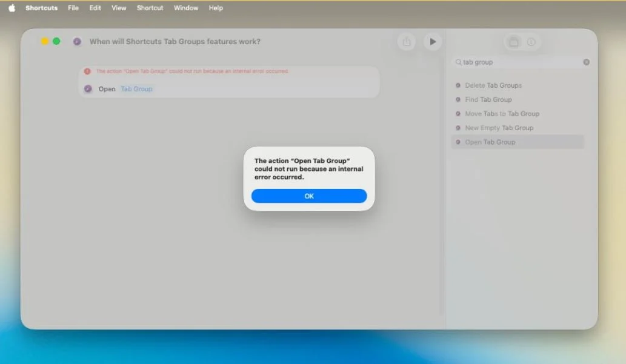Click the Find Tab Group row icon
626x364 pixels.
coord(458,99)
